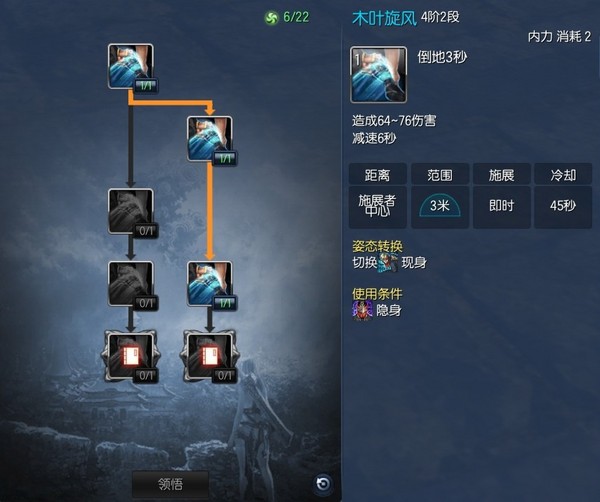Select the second unlearned left branch skill node
The width and height of the screenshot is (600, 502).
tap(131, 284)
